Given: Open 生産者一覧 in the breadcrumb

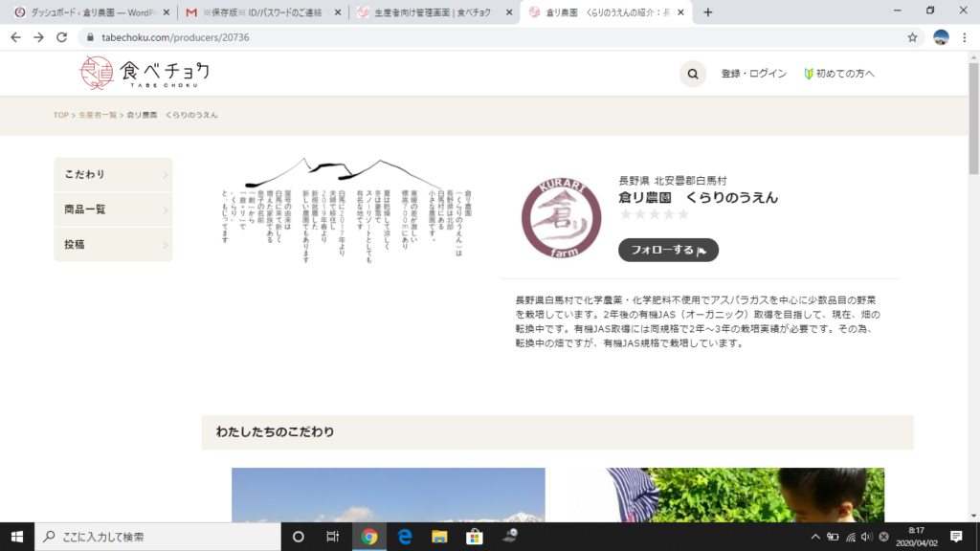Looking at the screenshot, I should click(x=98, y=115).
